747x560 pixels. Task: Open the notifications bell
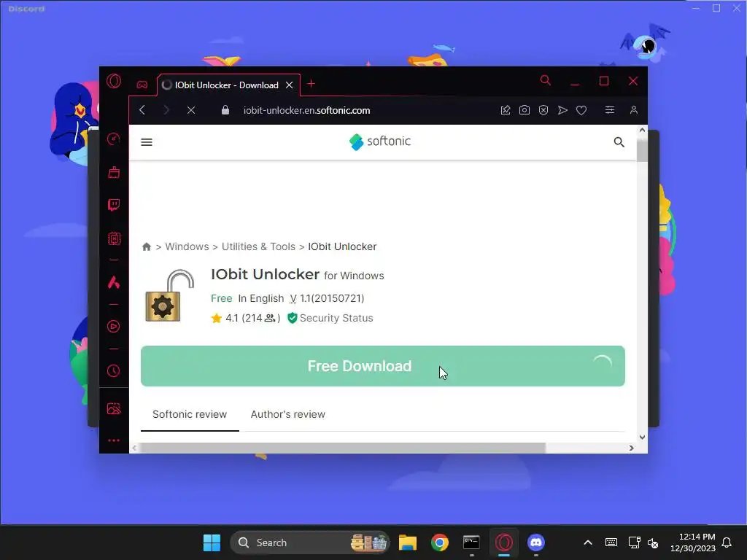coord(727,542)
